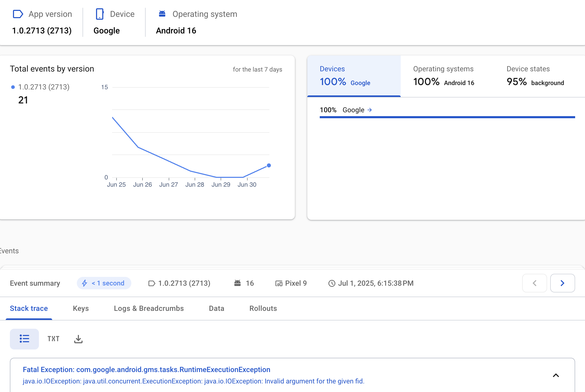585x392 pixels.
Task: Go to the previous event
Action: point(534,283)
